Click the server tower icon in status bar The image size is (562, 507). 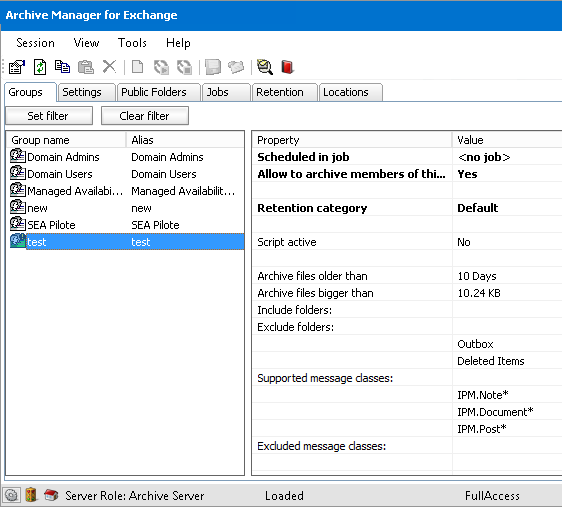pyautogui.click(x=31, y=495)
